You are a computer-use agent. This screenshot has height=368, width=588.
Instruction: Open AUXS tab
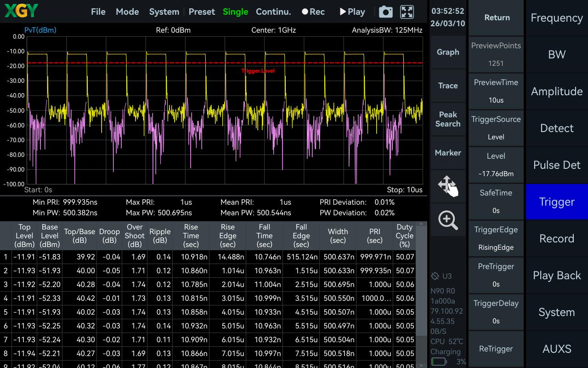click(x=557, y=349)
